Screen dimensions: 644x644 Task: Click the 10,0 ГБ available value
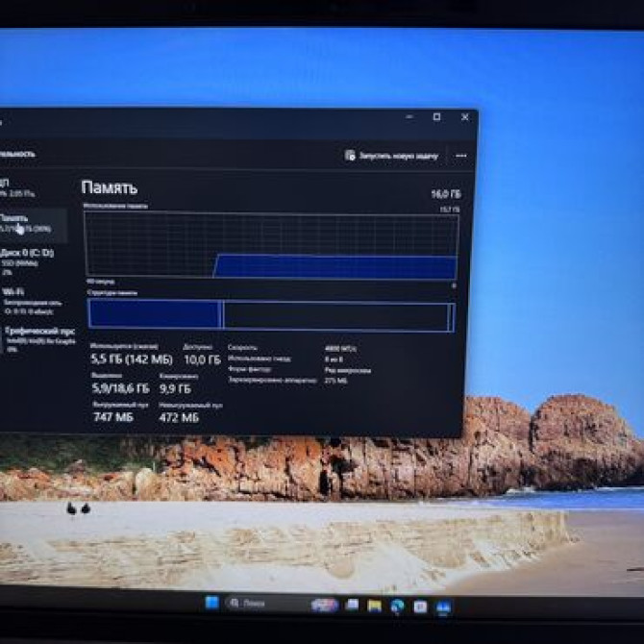tap(202, 360)
